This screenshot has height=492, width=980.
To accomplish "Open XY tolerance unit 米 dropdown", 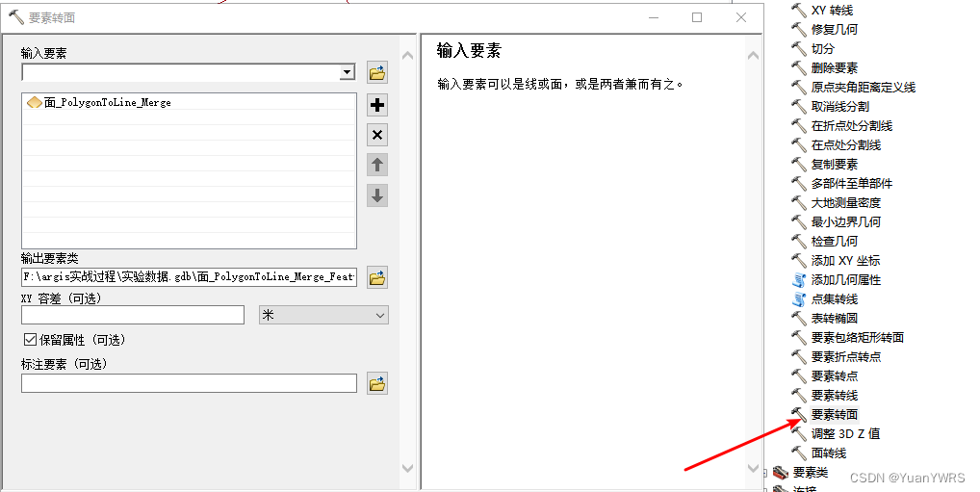I will pos(323,315).
